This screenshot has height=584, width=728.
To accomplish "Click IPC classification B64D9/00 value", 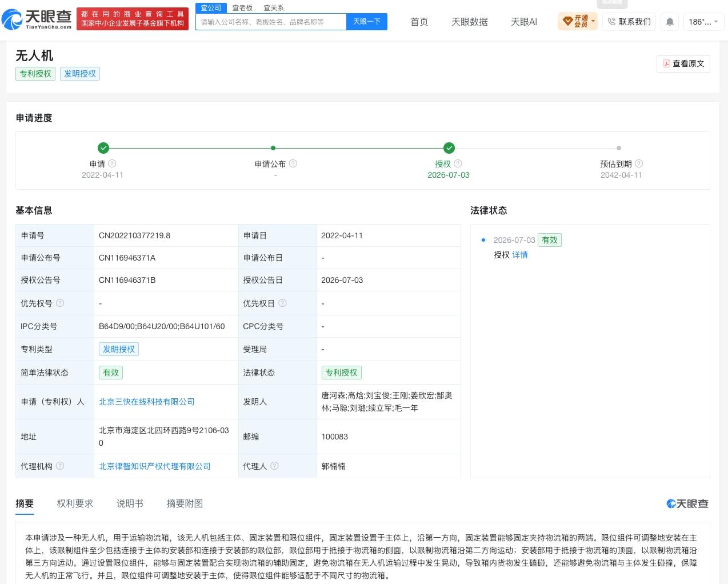I will 162,326.
